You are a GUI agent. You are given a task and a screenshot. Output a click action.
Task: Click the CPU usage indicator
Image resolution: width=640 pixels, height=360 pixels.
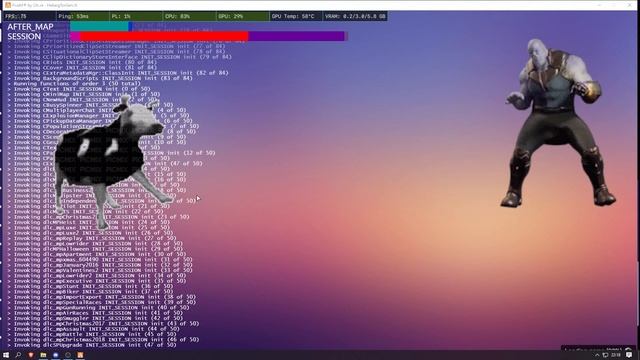(189, 16)
